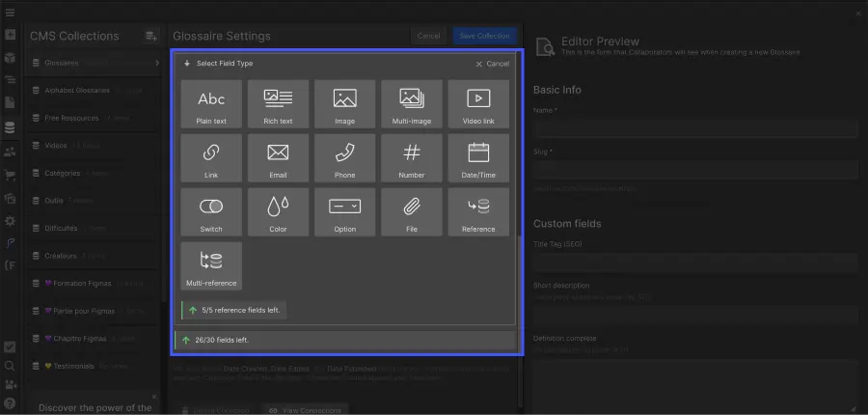Add a Link field
Screen dimensions: 868x415
pos(211,158)
